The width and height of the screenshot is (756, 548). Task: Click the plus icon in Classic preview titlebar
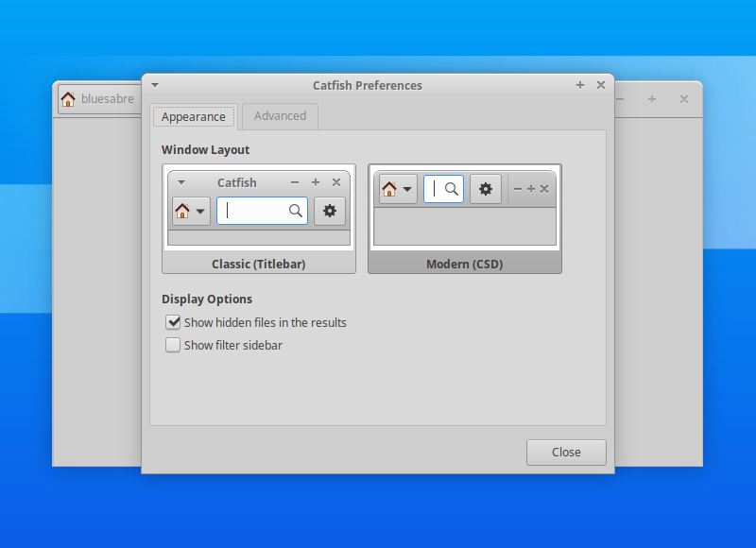pos(316,182)
